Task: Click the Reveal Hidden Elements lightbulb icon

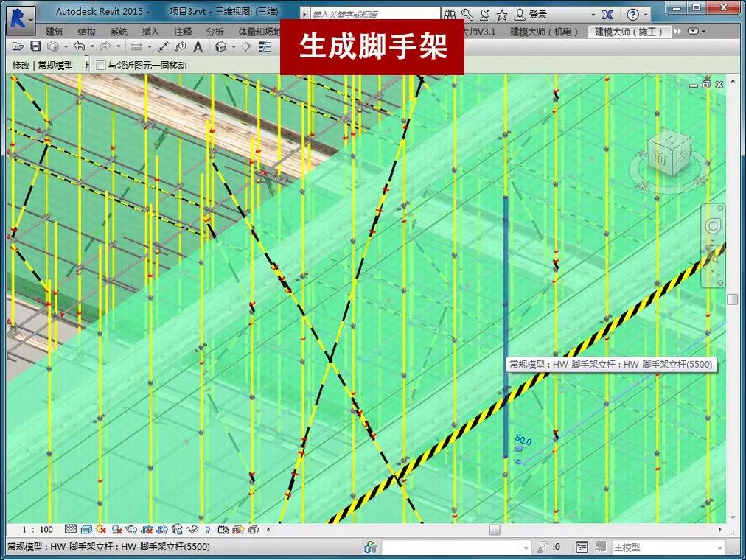Action: [208, 530]
